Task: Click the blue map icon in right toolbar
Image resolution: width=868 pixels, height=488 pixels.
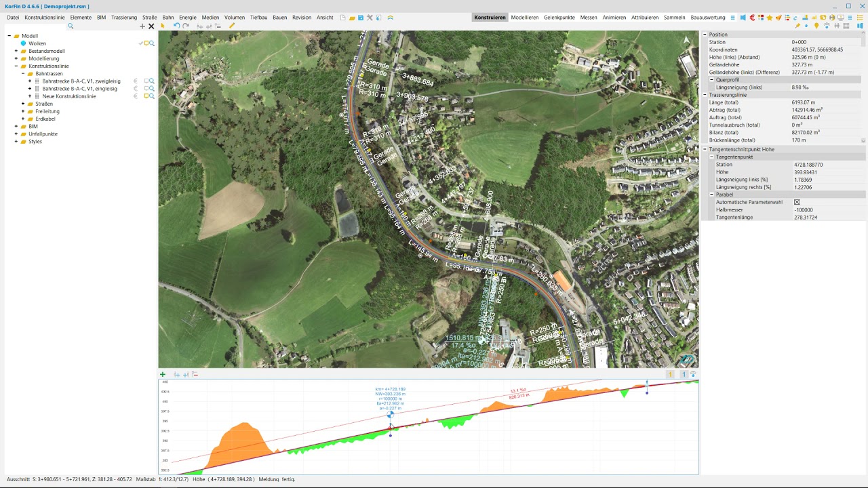Action: [743, 18]
